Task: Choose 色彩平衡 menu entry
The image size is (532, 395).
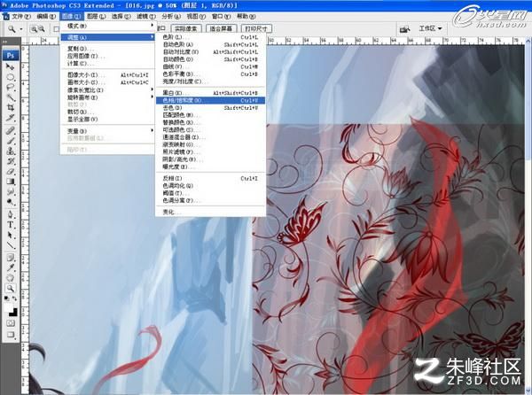Action: click(x=210, y=74)
